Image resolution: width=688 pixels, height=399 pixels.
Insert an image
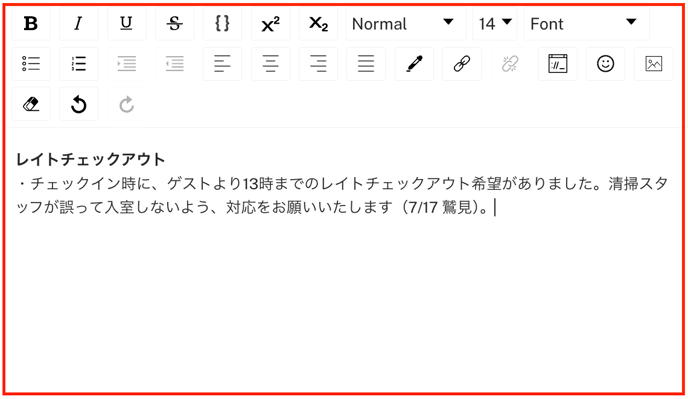(653, 64)
